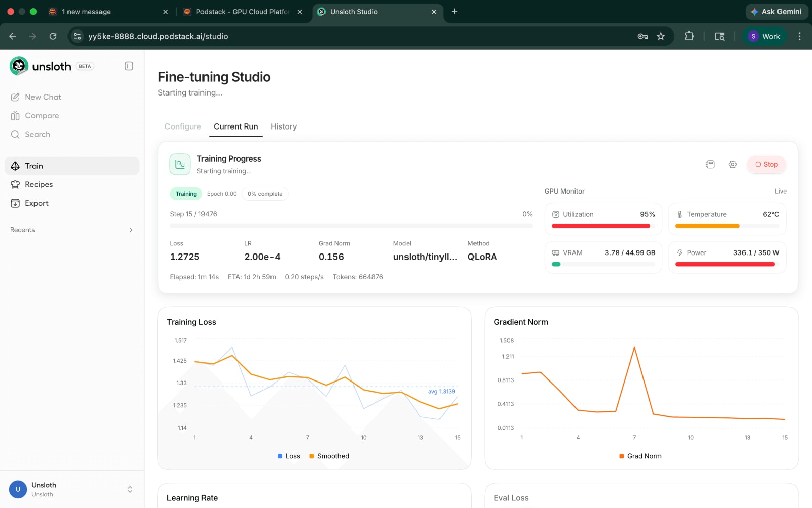The image size is (812, 508).
Task: Toggle Loss series in chart legend
Action: pyautogui.click(x=289, y=456)
